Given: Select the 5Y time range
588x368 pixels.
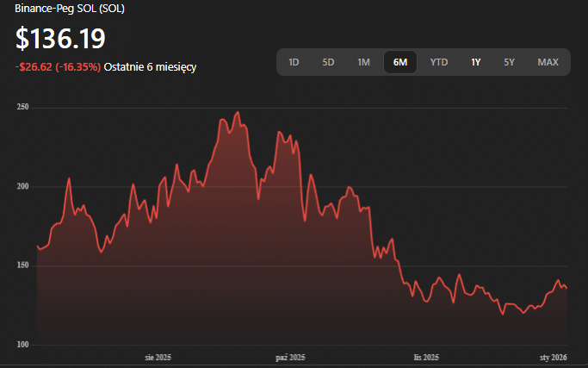Looking at the screenshot, I should click(510, 62).
